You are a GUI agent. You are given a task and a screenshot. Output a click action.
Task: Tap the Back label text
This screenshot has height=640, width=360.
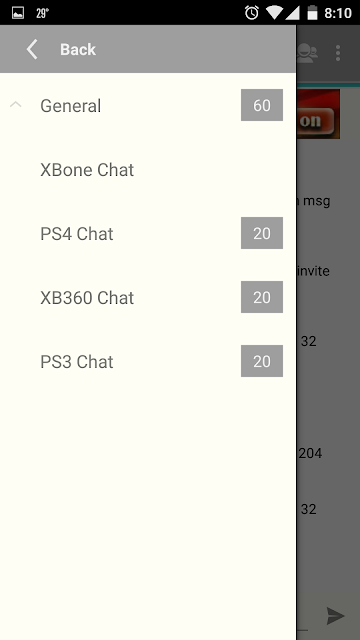[x=78, y=49]
